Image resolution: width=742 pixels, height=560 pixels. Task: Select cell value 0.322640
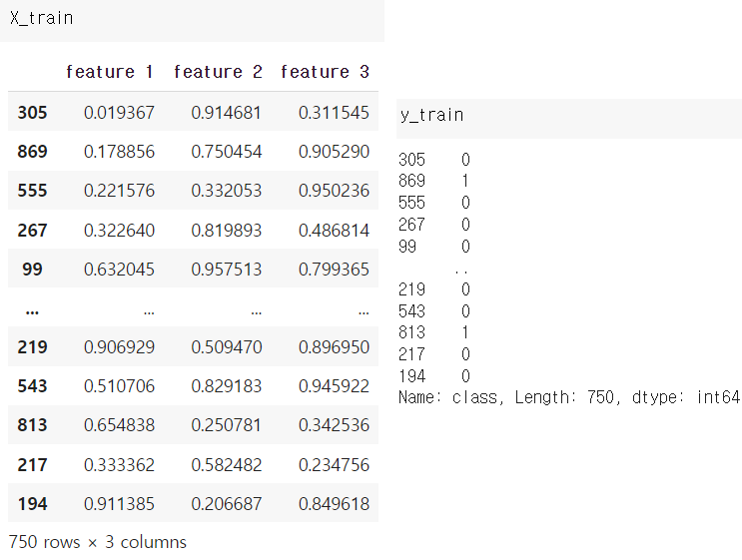[119, 231]
